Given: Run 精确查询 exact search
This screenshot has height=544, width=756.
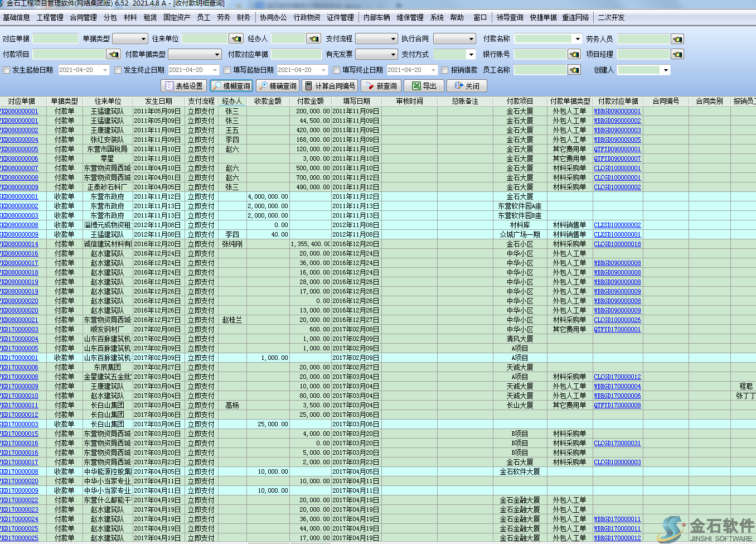Looking at the screenshot, I should tap(277, 86).
